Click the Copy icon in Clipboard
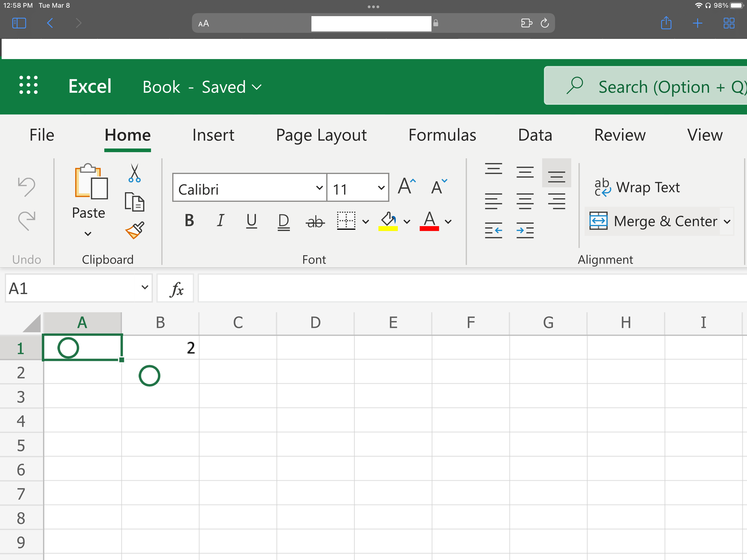The height and width of the screenshot is (560, 747). (x=135, y=202)
